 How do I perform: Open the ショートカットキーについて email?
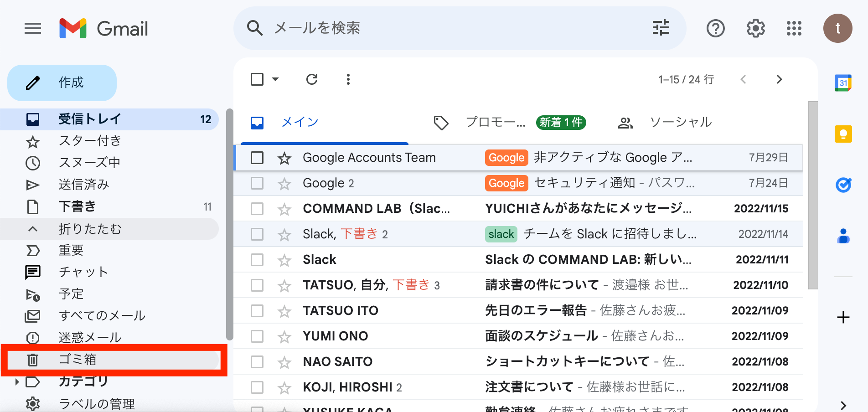(518, 362)
